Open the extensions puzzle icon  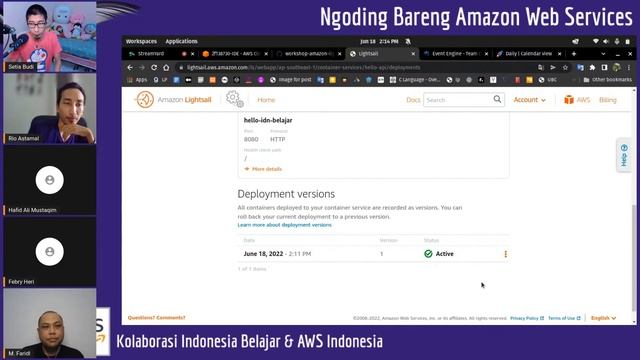click(592, 67)
